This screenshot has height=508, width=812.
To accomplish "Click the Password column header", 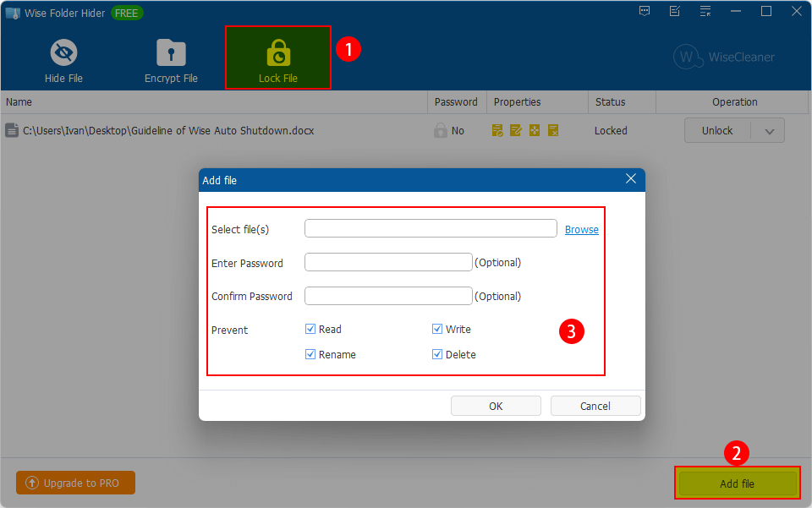I will coord(456,102).
